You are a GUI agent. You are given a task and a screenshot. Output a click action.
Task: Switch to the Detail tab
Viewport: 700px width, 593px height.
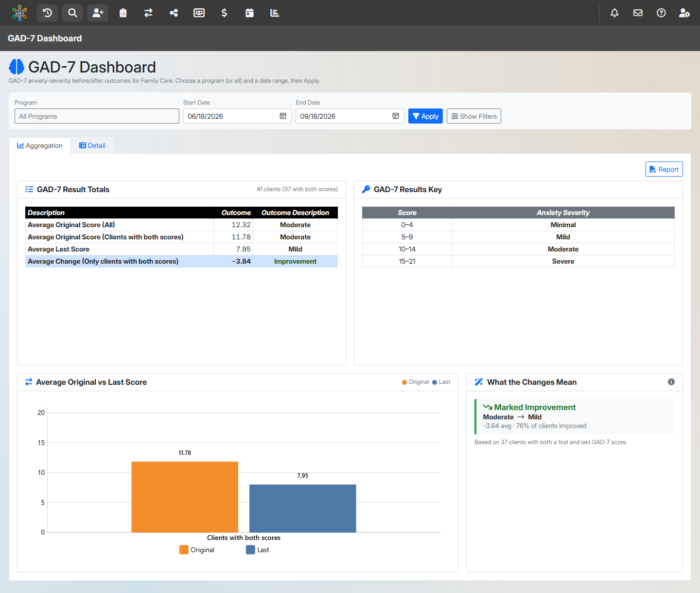pyautogui.click(x=92, y=145)
